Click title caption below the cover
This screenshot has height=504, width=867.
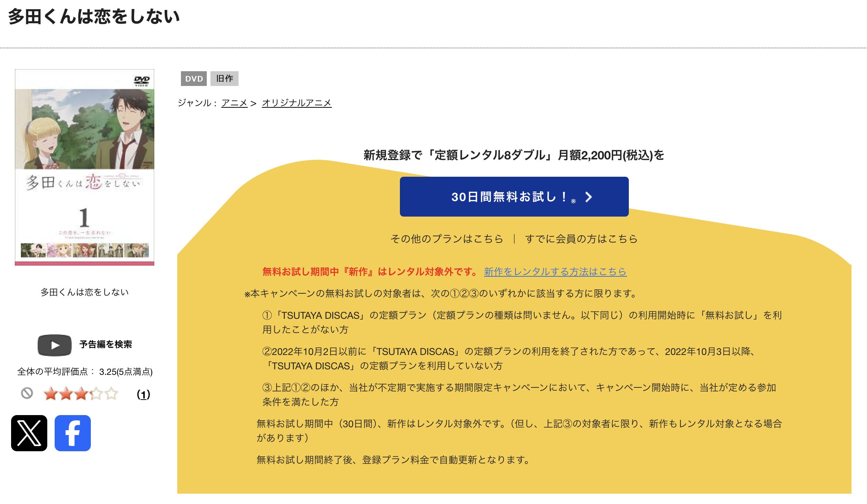click(x=85, y=292)
